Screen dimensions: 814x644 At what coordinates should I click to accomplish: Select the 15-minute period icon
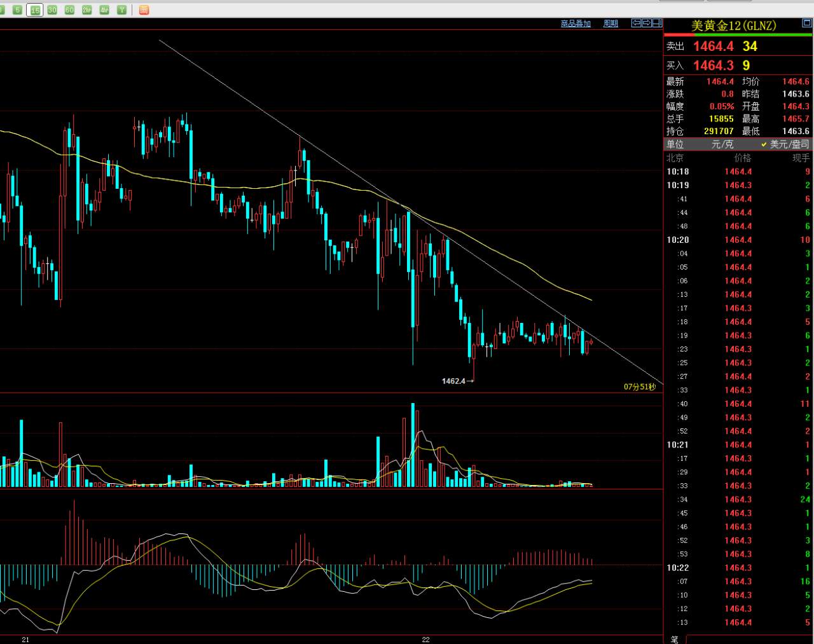pos(35,10)
